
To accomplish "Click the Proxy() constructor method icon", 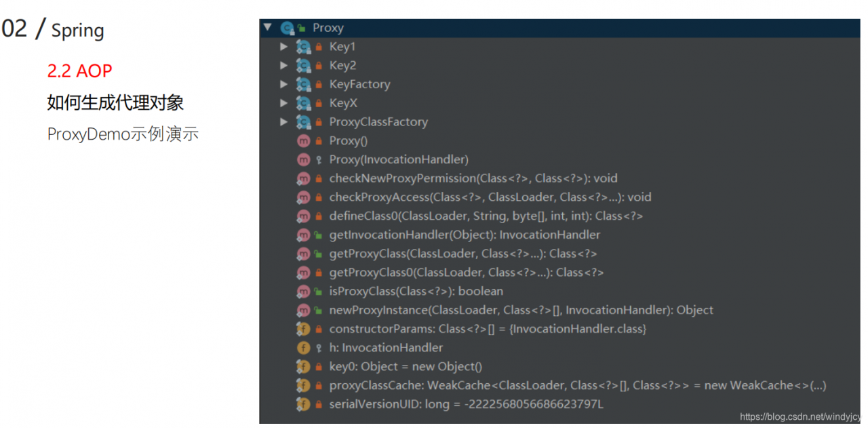I will (x=303, y=141).
